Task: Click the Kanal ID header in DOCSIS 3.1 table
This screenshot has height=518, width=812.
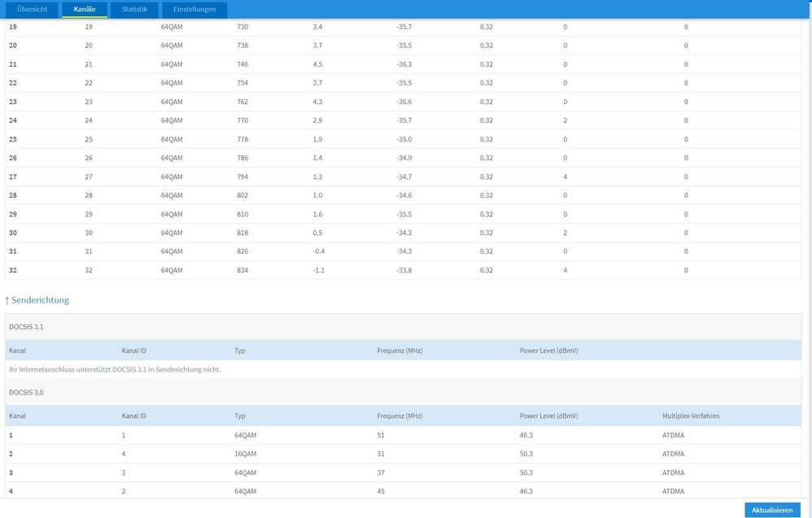Action: [133, 350]
